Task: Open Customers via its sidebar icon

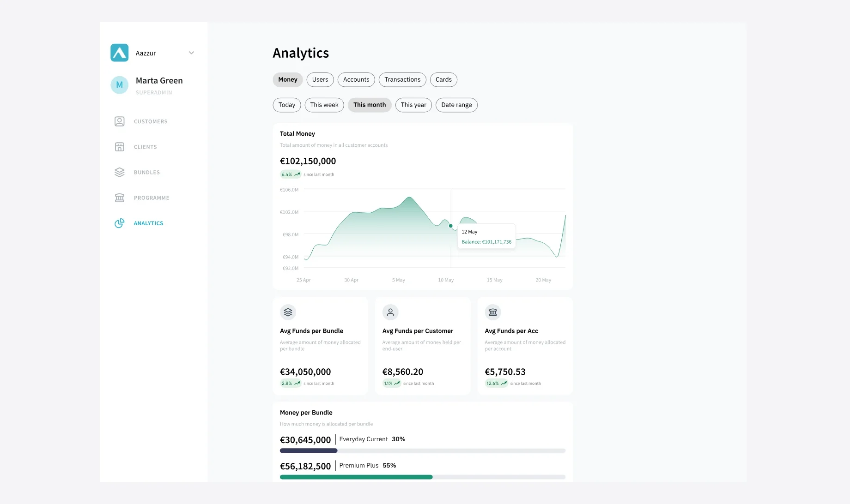Action: (x=119, y=121)
